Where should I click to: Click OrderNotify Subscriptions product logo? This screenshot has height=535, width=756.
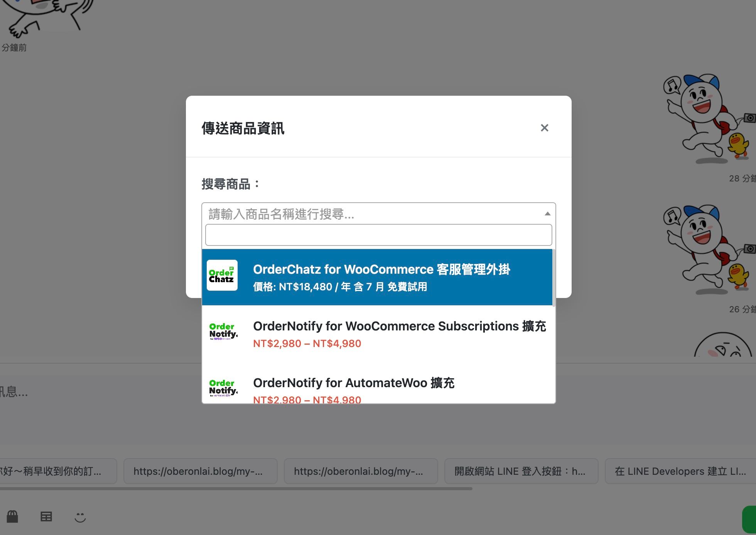(x=223, y=332)
